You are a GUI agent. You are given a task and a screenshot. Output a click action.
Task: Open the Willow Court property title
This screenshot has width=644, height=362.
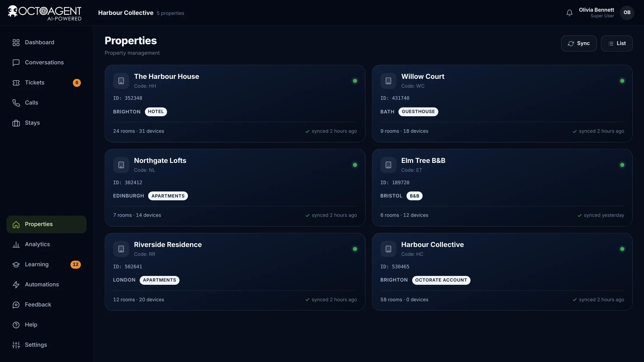(423, 76)
